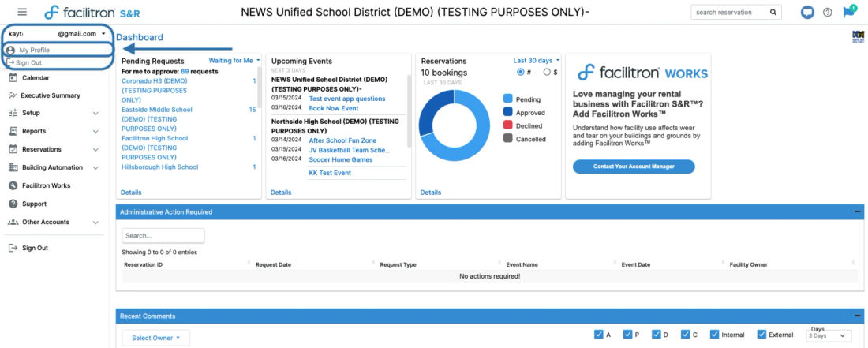Open the After School Fun Zone event

point(342,140)
